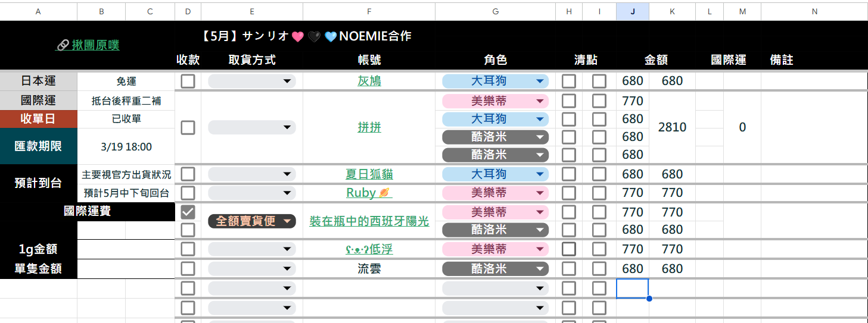Select column G header
This screenshot has height=323, width=868.
495,11
